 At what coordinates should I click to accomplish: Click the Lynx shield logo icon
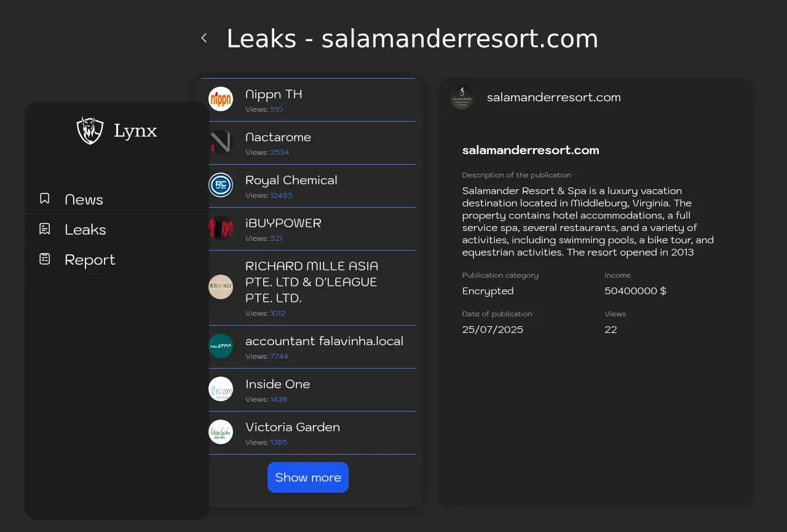coord(90,130)
